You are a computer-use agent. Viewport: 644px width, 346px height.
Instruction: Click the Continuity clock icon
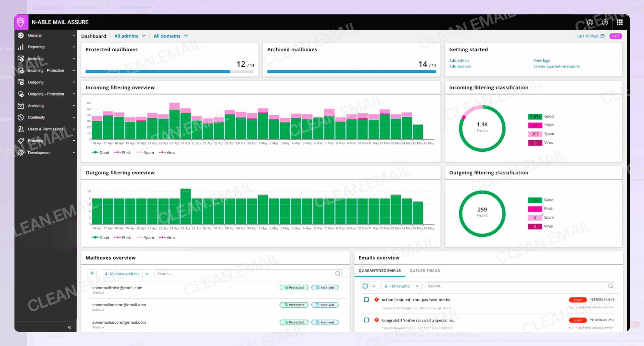coord(21,117)
